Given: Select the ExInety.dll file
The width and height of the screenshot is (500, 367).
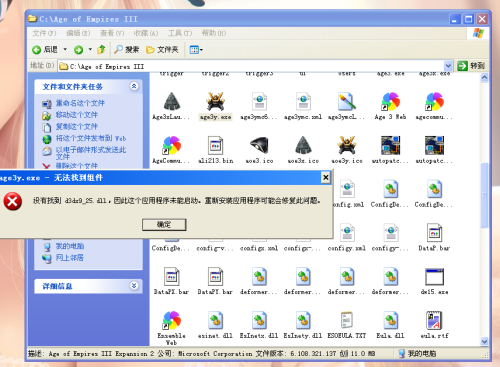Looking at the screenshot, I should point(303,324).
